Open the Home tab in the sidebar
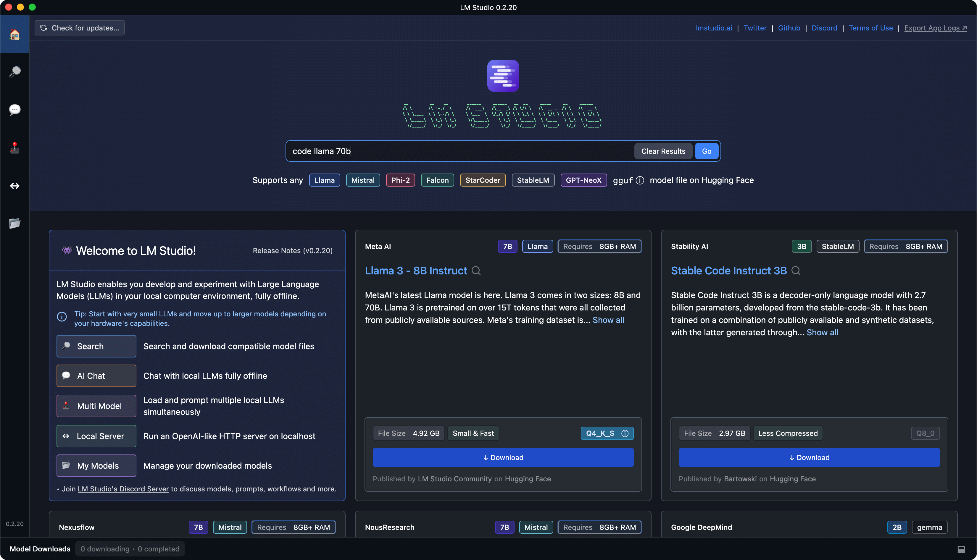The image size is (977, 560). click(x=14, y=35)
